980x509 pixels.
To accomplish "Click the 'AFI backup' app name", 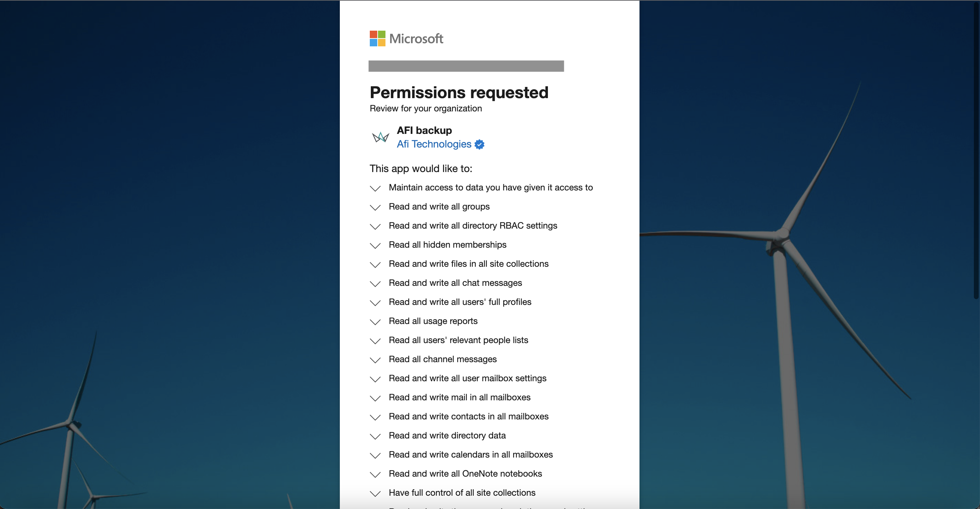I will [x=424, y=130].
